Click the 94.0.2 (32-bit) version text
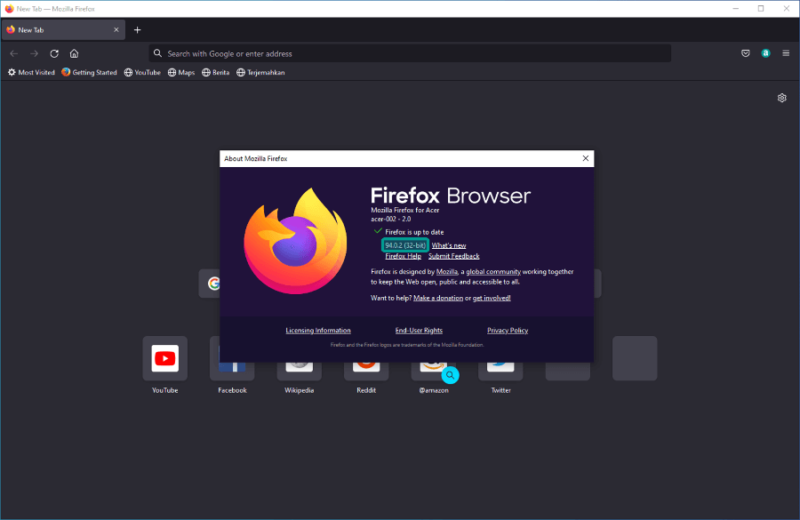 point(405,245)
